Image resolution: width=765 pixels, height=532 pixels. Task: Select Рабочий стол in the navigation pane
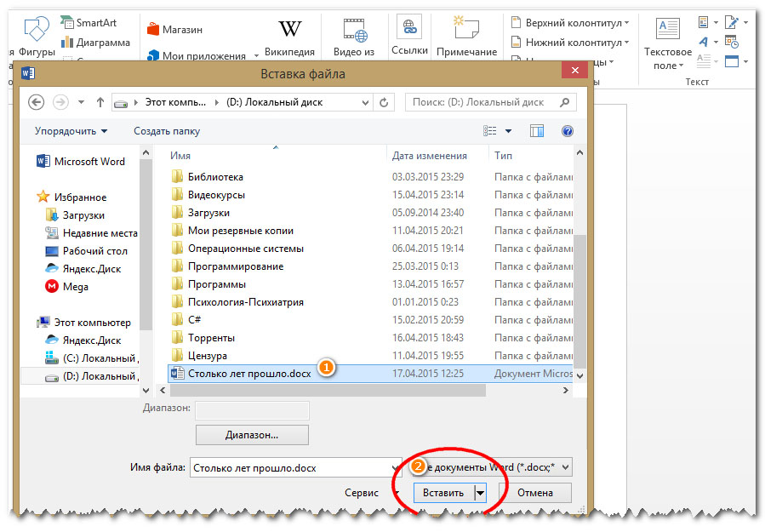[94, 251]
